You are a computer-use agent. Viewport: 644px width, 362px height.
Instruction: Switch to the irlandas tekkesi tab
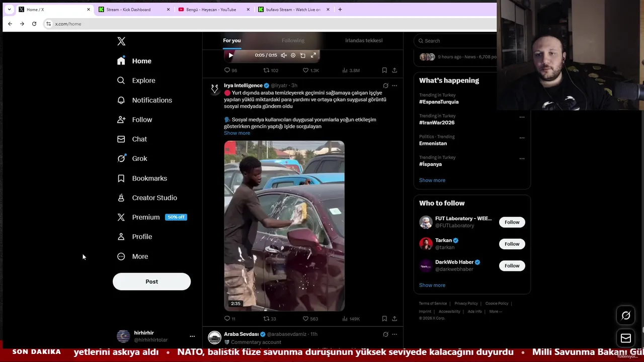pos(364,40)
